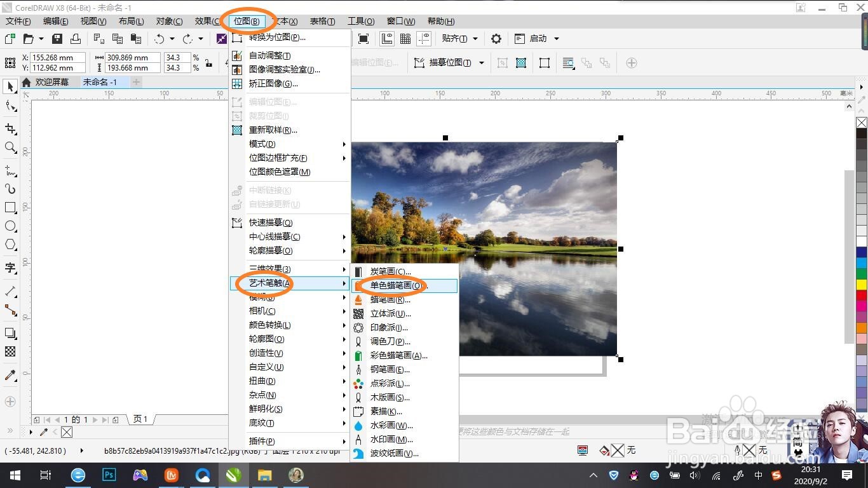Open the Windows Start menu
Screen dimensions: 868x488
15,475
